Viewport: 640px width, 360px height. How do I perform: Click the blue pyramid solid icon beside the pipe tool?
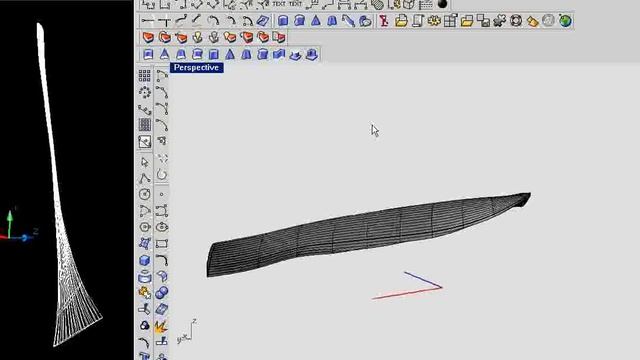tap(316, 21)
